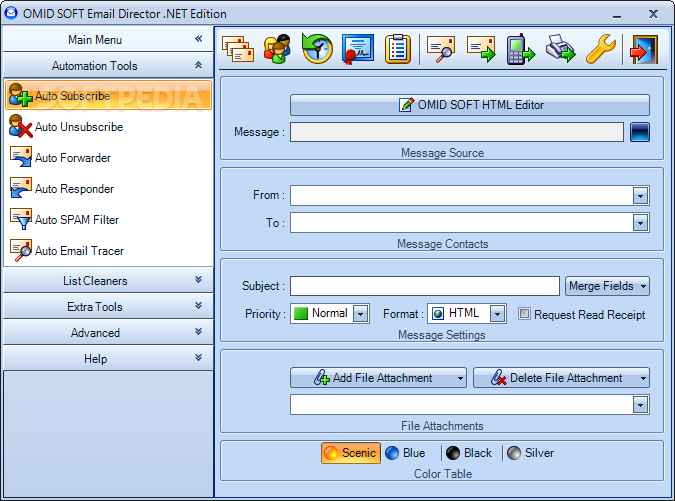The height and width of the screenshot is (501, 675).
Task: Click in the Message source field
Action: click(x=457, y=132)
